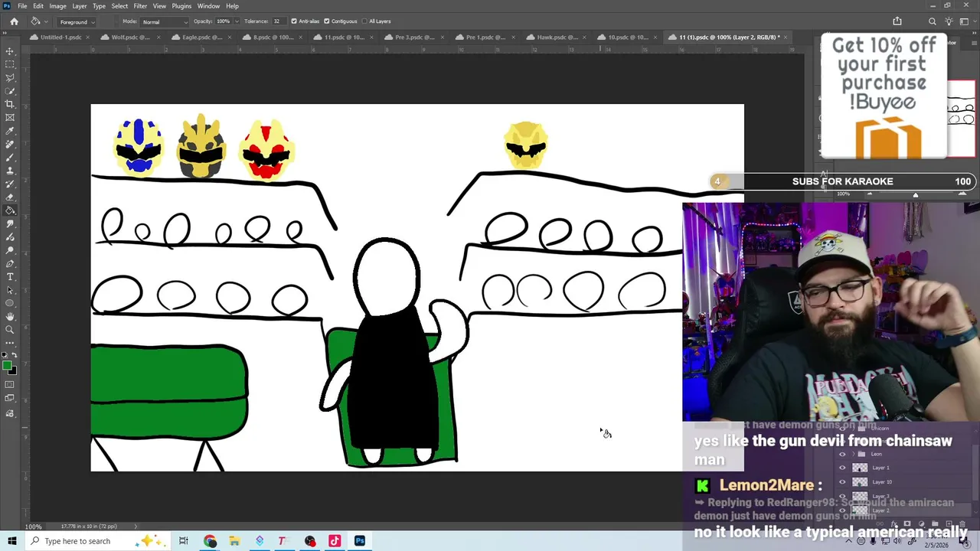Select the Polygonal Lasso tool
This screenshot has width=980, height=551.
10,77
